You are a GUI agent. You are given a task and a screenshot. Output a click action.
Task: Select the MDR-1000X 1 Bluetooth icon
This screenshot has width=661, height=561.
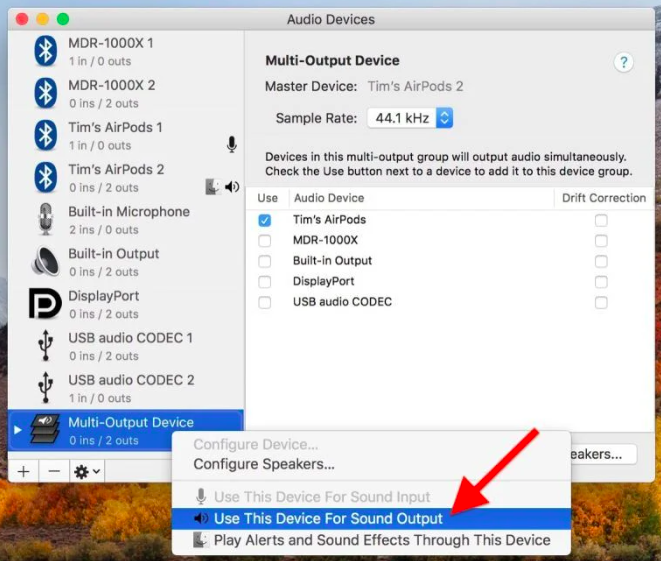(46, 51)
